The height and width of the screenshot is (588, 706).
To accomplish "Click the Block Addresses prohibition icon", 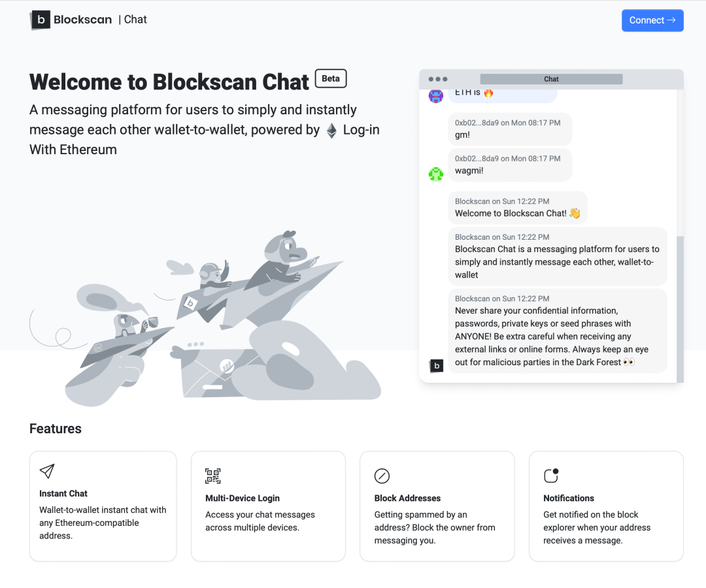I will pos(382,476).
